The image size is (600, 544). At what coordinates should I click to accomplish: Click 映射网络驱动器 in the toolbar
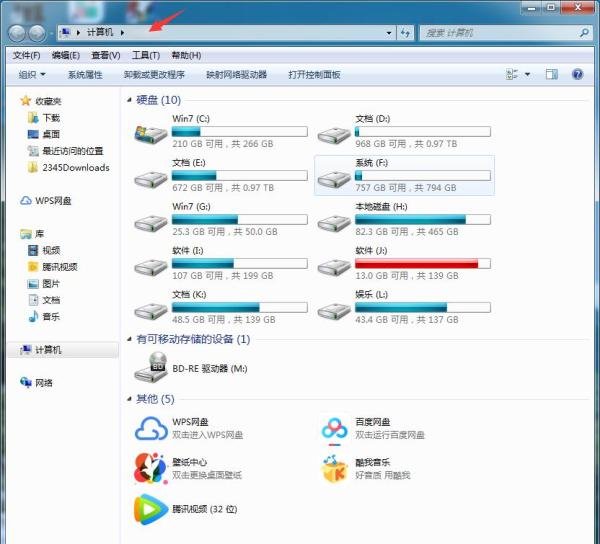point(236,75)
